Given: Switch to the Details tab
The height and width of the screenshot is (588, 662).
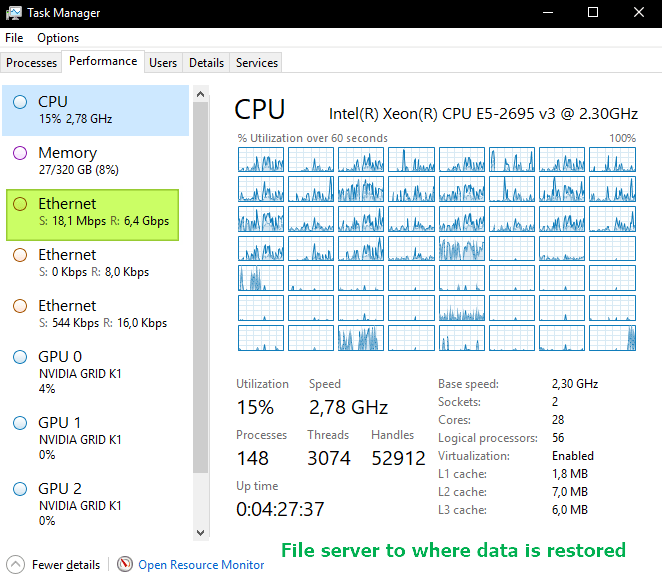Looking at the screenshot, I should coord(206,63).
